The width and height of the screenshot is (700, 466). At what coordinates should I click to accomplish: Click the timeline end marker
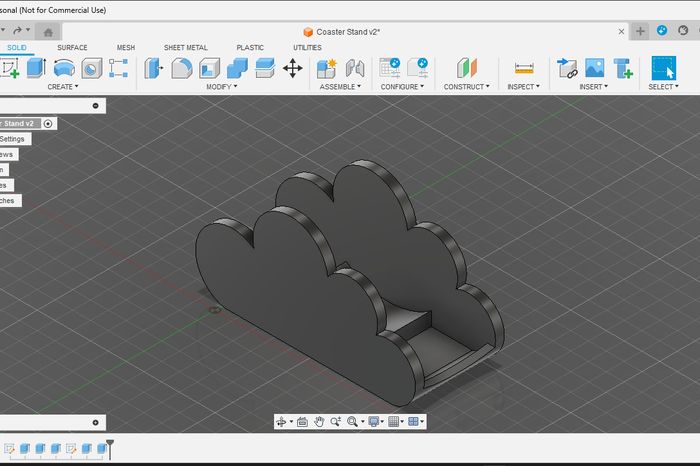click(110, 449)
